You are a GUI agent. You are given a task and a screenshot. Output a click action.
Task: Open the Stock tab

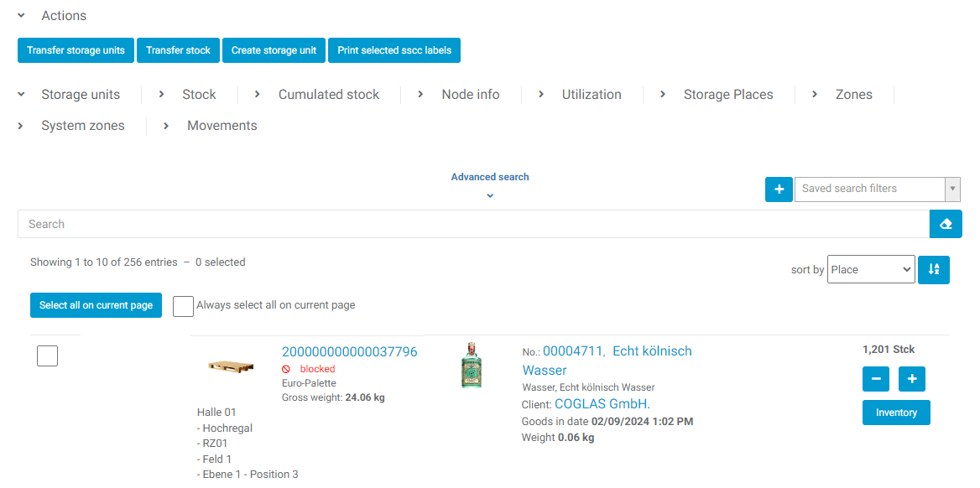pyautogui.click(x=199, y=95)
